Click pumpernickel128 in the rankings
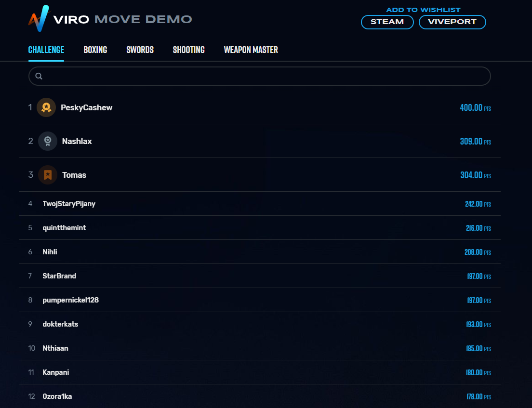The width and height of the screenshot is (532, 408). (x=70, y=300)
